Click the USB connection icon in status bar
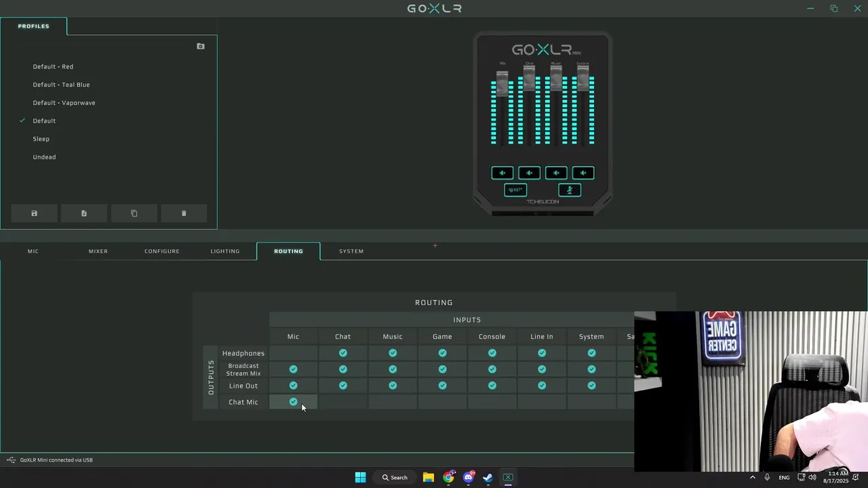This screenshot has width=868, height=488. click(x=11, y=460)
